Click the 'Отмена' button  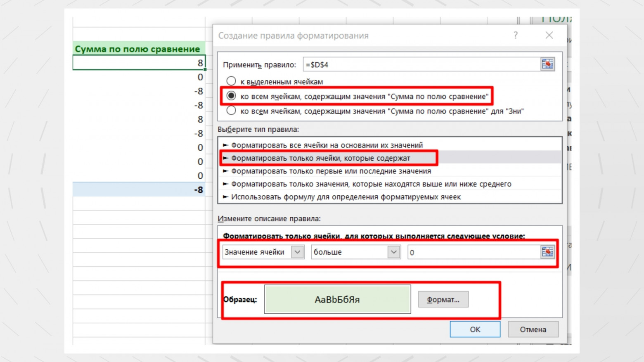click(x=533, y=329)
